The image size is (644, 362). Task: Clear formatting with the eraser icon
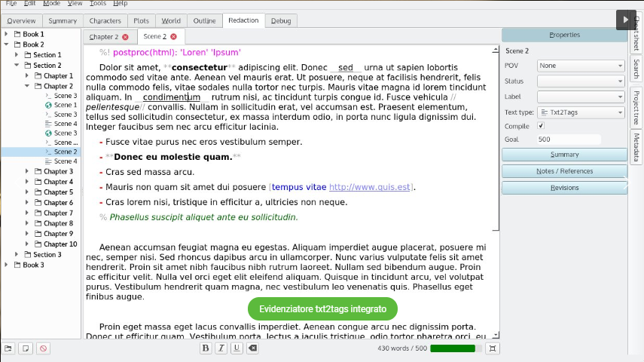pyautogui.click(x=253, y=348)
